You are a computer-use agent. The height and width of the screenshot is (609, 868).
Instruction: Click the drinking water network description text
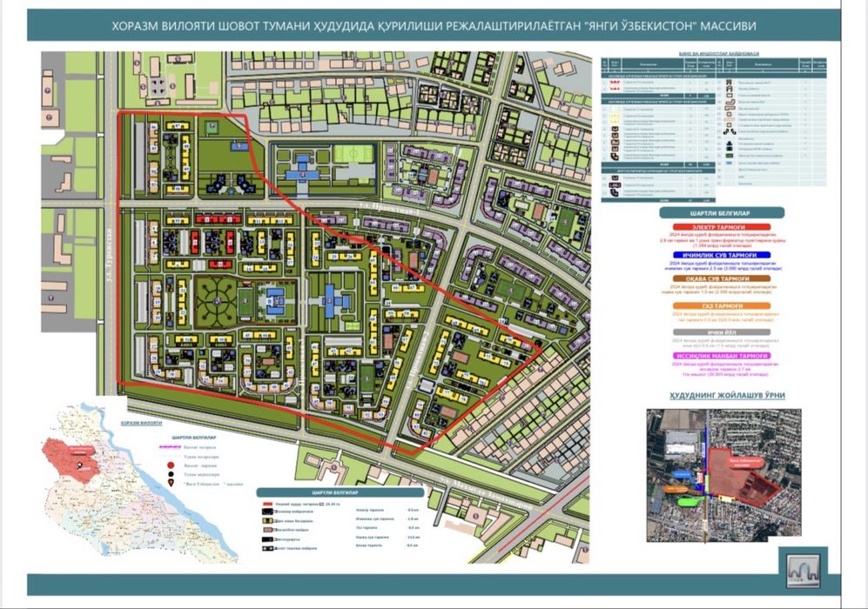point(722,265)
